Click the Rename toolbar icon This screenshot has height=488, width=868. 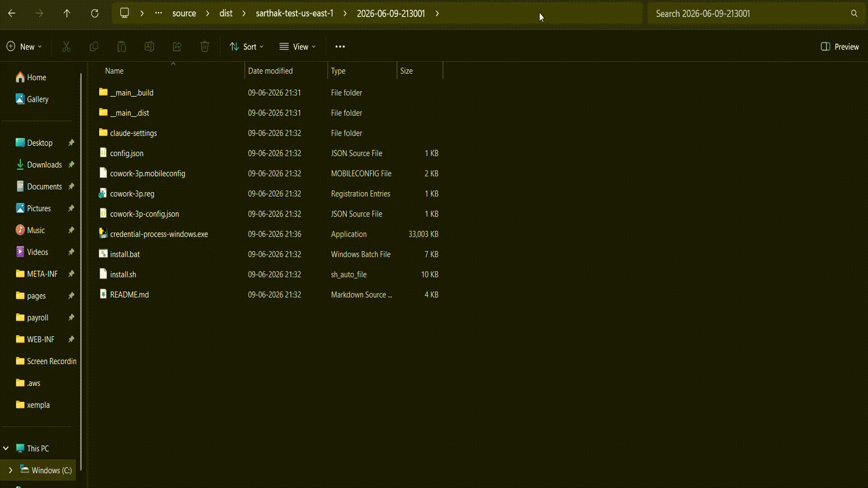[x=149, y=47]
